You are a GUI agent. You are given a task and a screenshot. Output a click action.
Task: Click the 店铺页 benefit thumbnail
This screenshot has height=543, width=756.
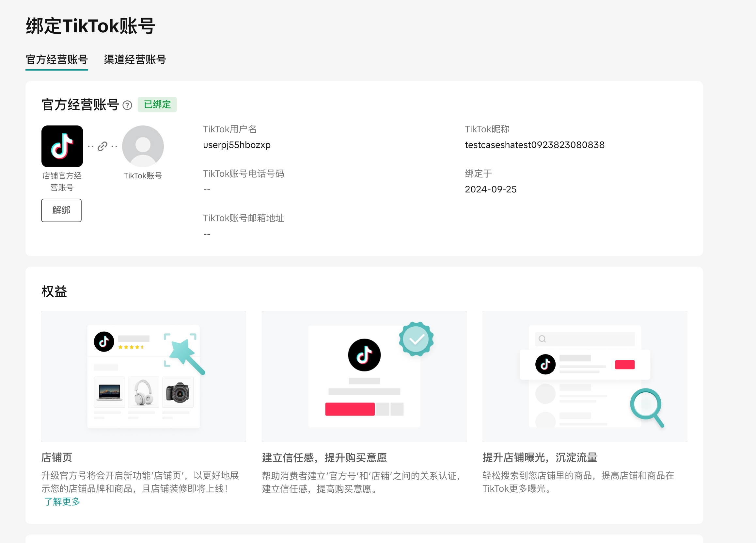pyautogui.click(x=143, y=376)
